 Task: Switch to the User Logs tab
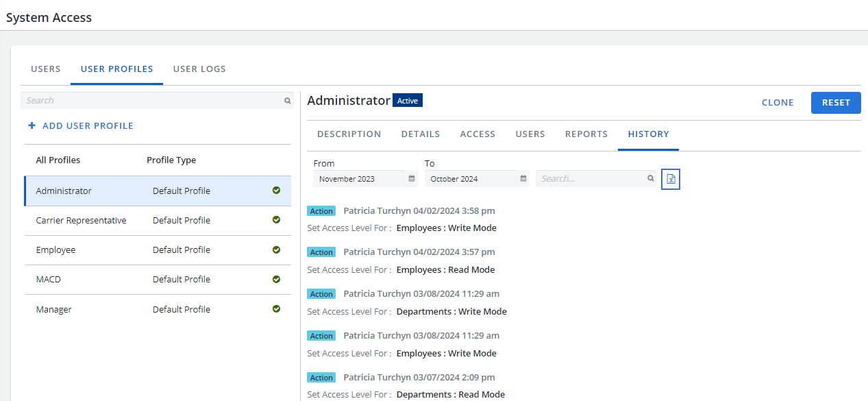pyautogui.click(x=199, y=69)
